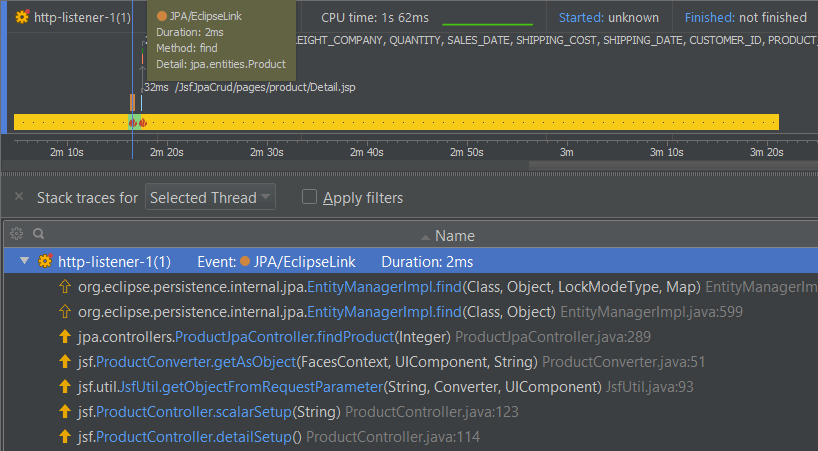818x451 pixels.
Task: Click the Detail: jpa.entities.Product tooltip line
Action: 221,64
